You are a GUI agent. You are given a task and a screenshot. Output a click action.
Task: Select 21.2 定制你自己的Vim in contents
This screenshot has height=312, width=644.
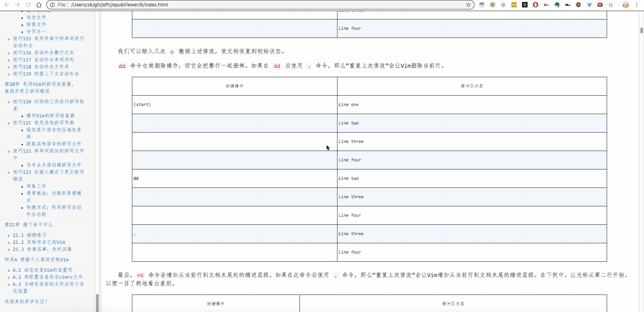[39, 242]
